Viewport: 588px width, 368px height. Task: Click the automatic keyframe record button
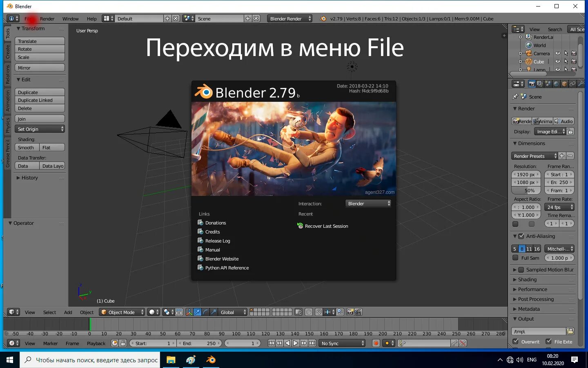[x=376, y=343]
